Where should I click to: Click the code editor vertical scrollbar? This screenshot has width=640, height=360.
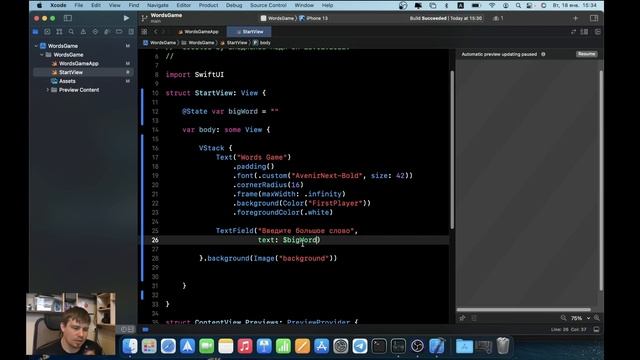click(x=452, y=149)
